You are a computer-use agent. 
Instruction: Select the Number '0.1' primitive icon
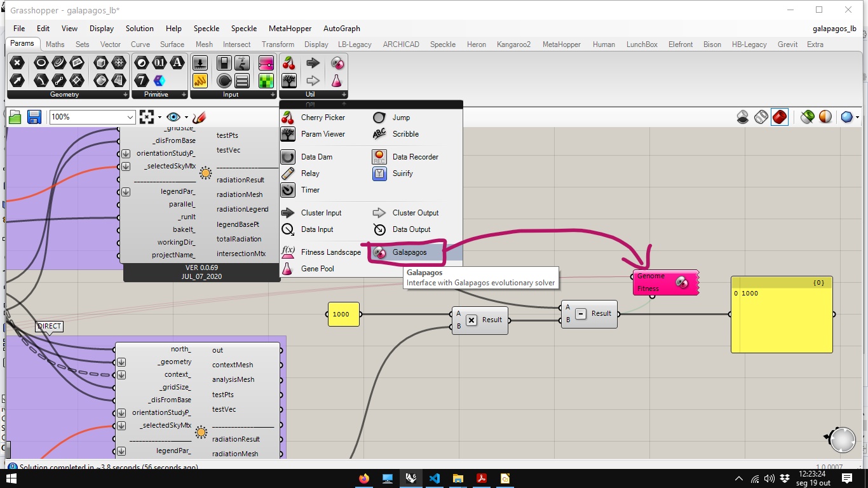(x=159, y=63)
